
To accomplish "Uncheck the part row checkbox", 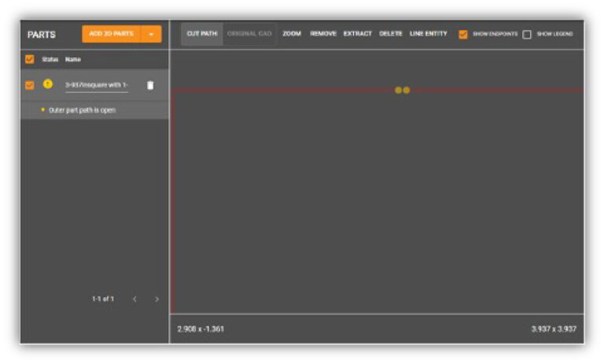I will point(30,85).
